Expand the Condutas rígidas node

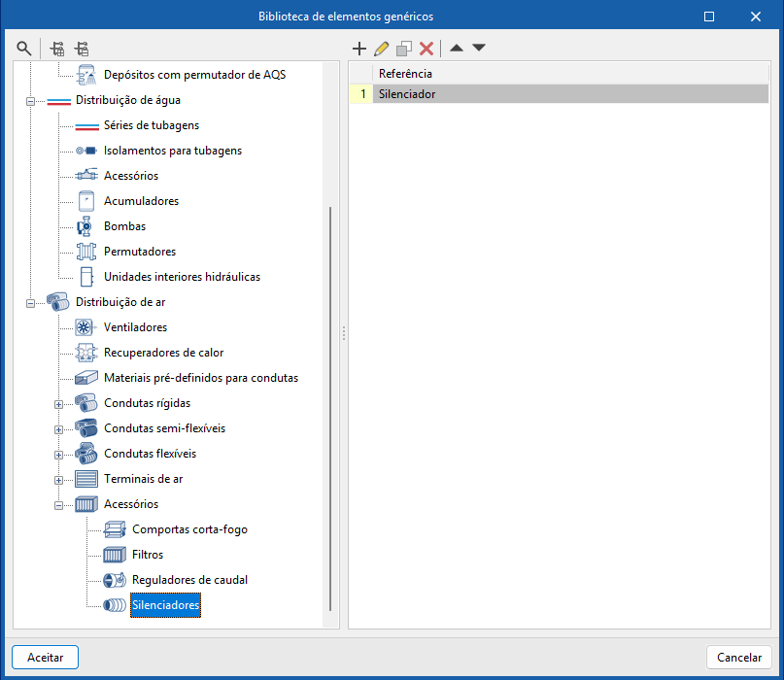(x=59, y=403)
